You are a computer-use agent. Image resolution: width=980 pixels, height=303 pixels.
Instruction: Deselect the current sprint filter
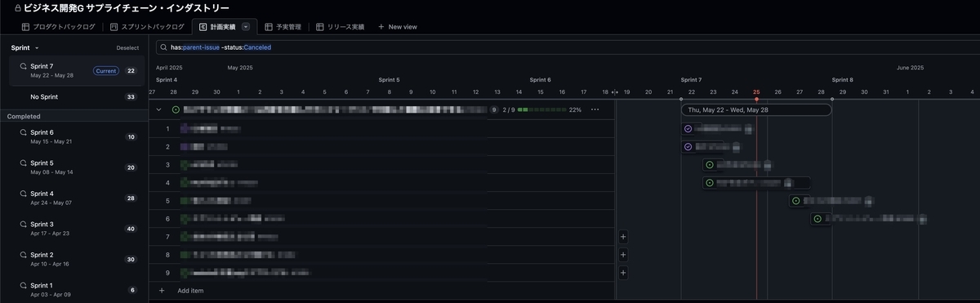pos(127,47)
